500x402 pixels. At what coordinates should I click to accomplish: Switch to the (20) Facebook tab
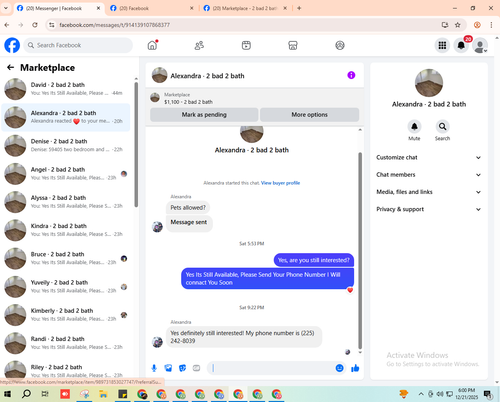point(151,8)
